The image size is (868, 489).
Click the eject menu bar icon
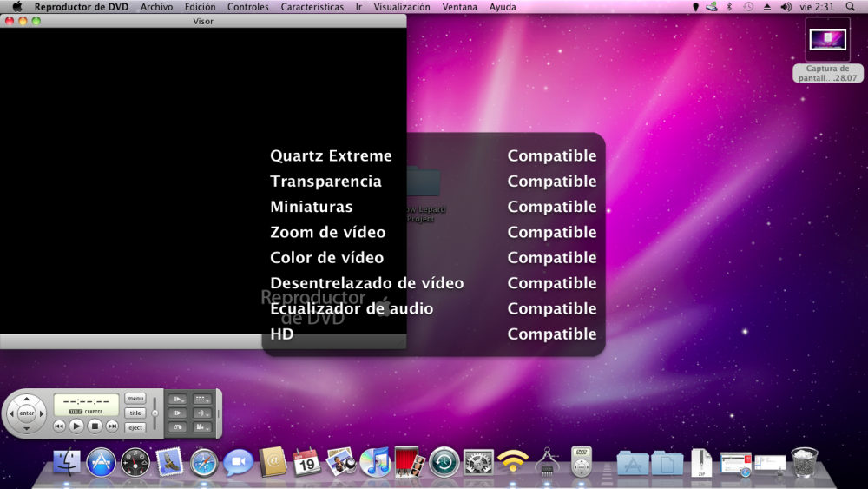coord(767,7)
